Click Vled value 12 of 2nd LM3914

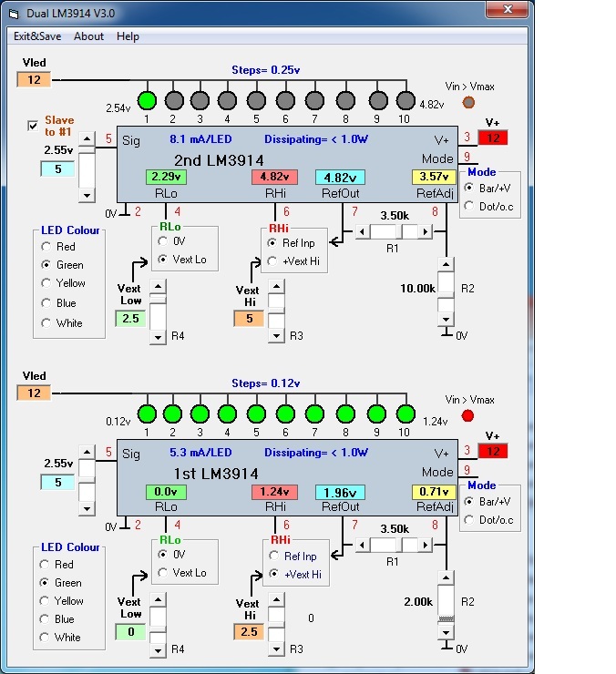click(x=34, y=79)
